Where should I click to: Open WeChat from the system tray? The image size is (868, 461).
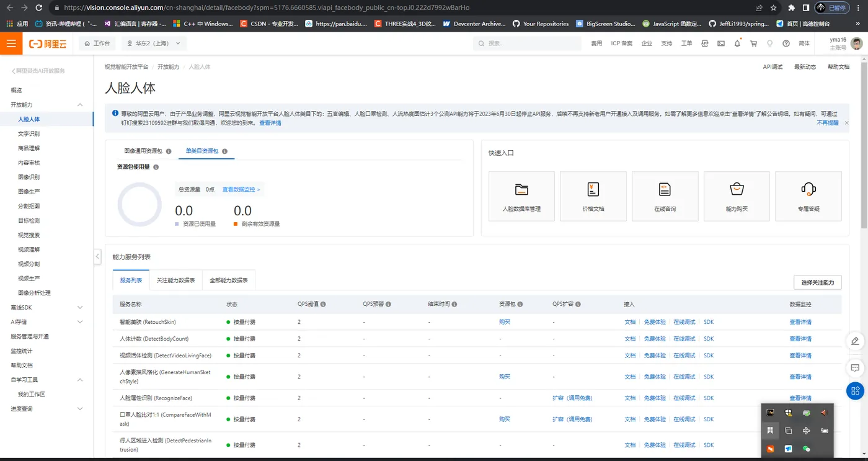(x=806, y=449)
